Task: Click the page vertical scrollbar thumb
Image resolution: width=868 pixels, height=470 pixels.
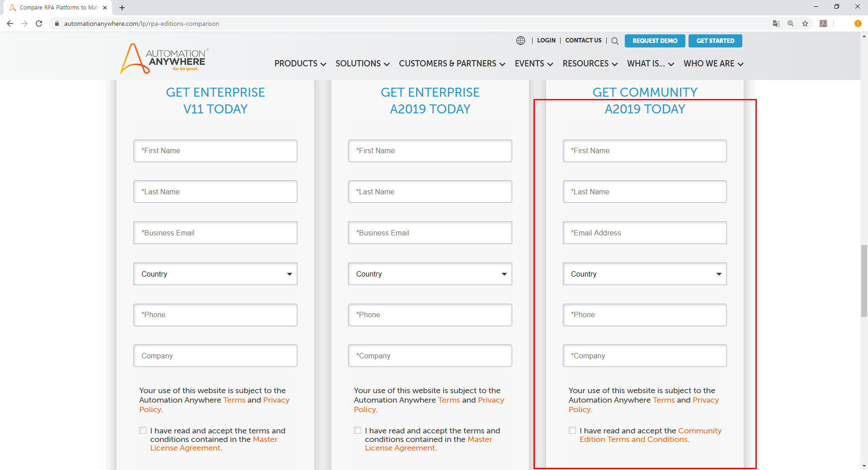Action: point(864,281)
